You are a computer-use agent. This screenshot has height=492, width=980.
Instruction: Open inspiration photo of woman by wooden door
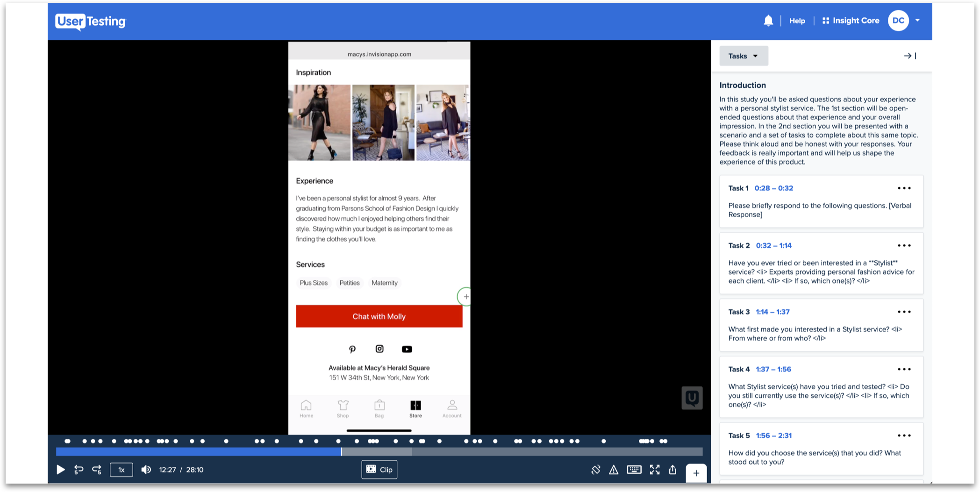(383, 122)
